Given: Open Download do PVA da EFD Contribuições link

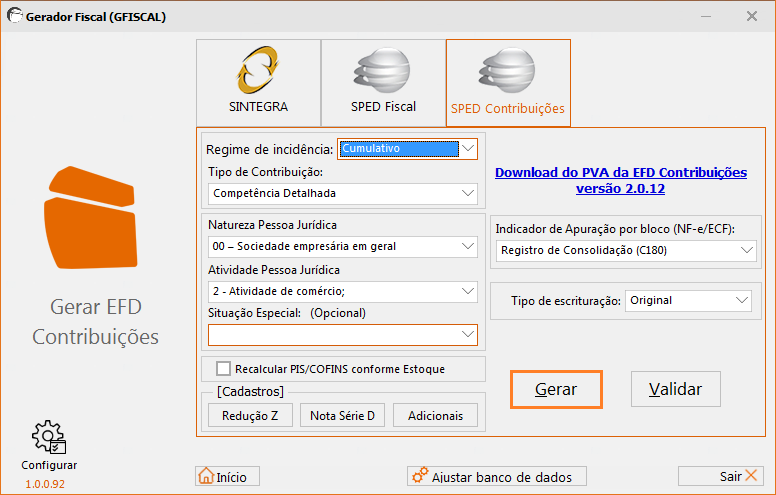Looking at the screenshot, I should pos(621,180).
